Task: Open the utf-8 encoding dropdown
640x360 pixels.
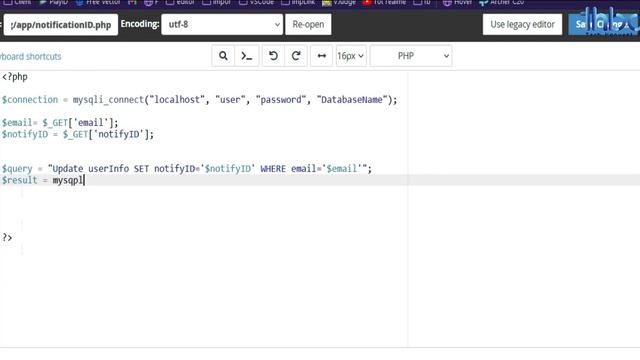Action: click(x=222, y=24)
